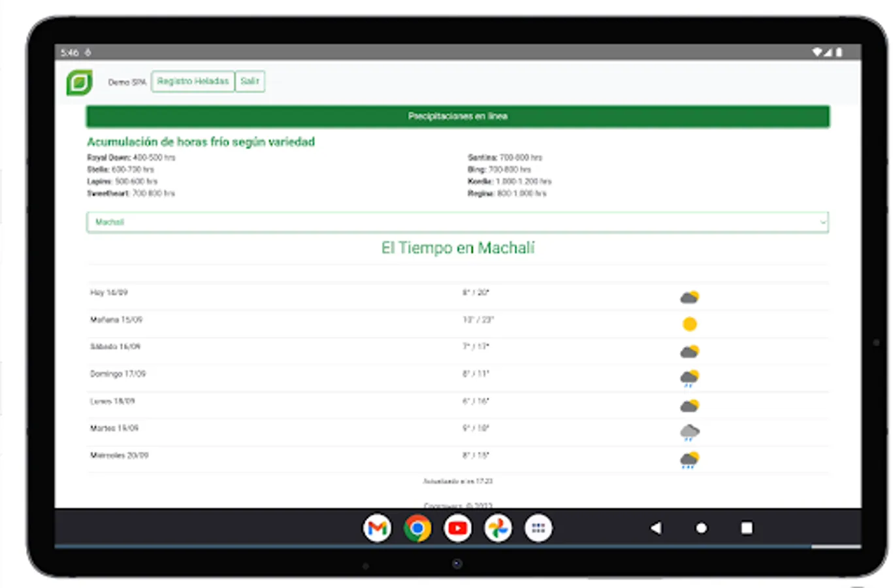The width and height of the screenshot is (893, 588).
Task: Open Google Photos from the dock
Action: pos(497,528)
